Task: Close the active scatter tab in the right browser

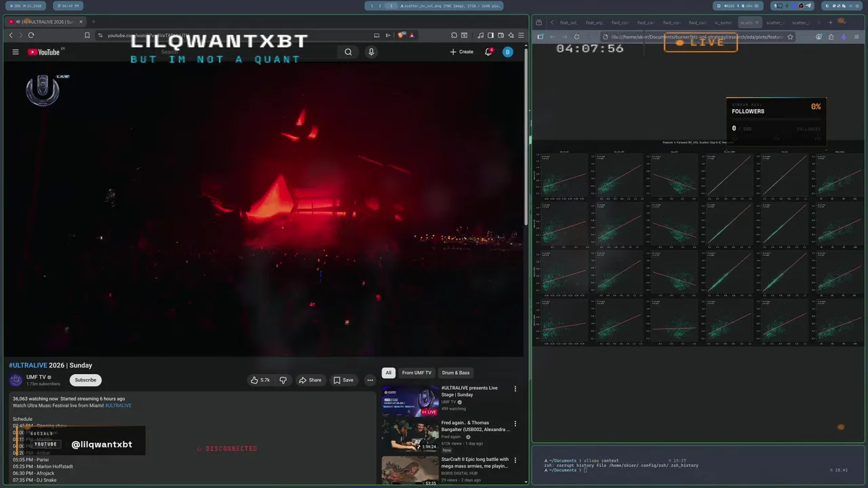Action: (x=757, y=22)
